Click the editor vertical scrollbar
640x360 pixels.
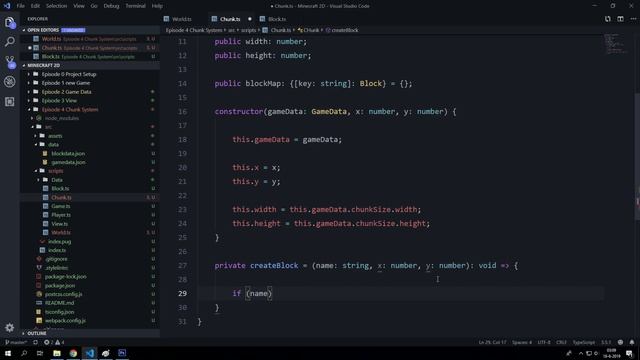coord(637,157)
